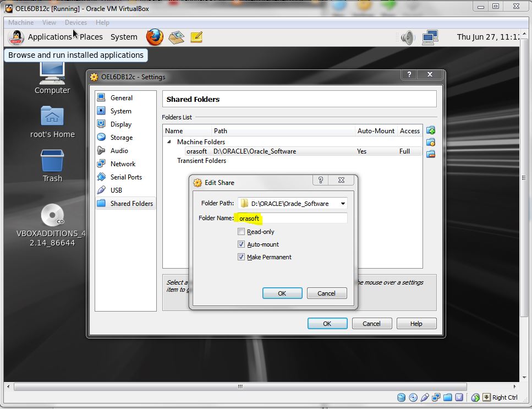Click OK in Settings dialog
532x409 pixels.
pos(327,324)
